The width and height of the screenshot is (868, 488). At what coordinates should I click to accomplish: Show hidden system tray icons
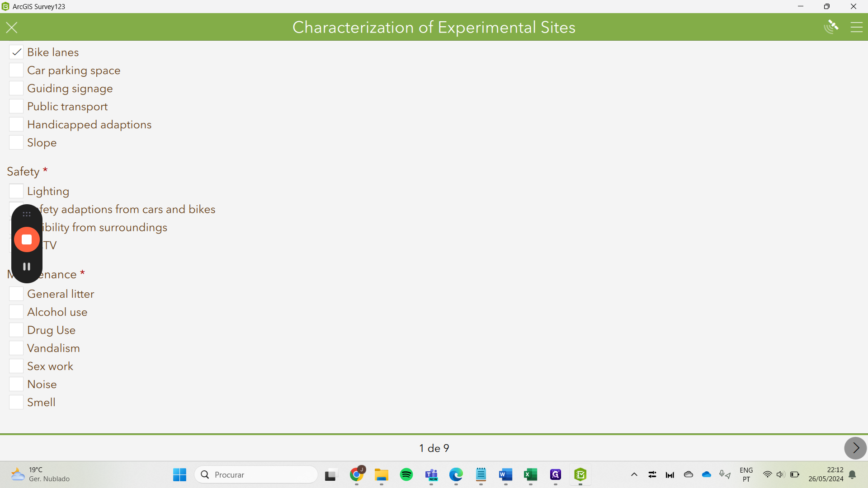click(x=634, y=474)
